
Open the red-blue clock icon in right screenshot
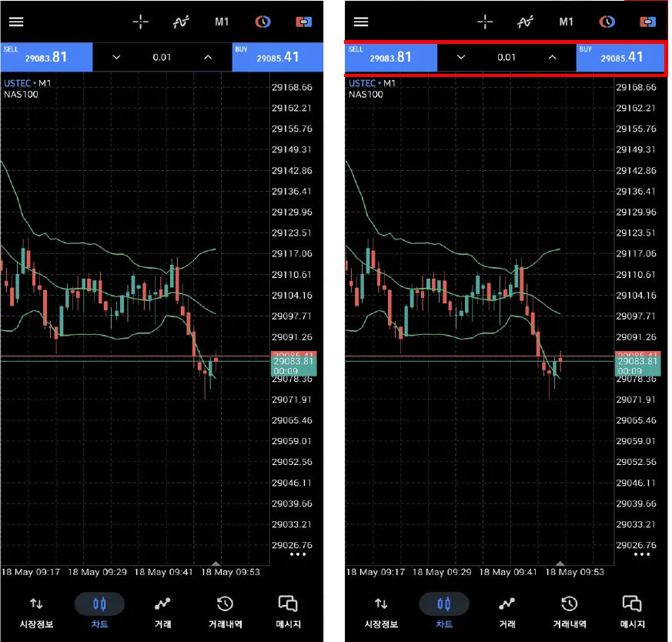[607, 22]
